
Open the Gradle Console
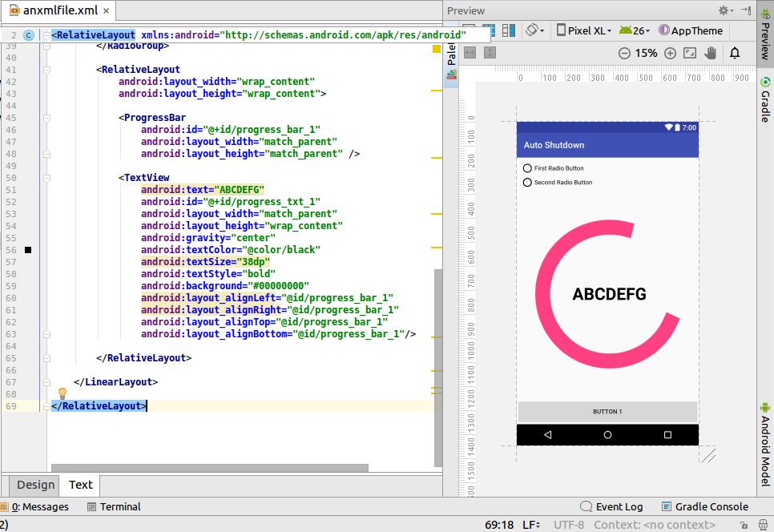pyautogui.click(x=705, y=507)
